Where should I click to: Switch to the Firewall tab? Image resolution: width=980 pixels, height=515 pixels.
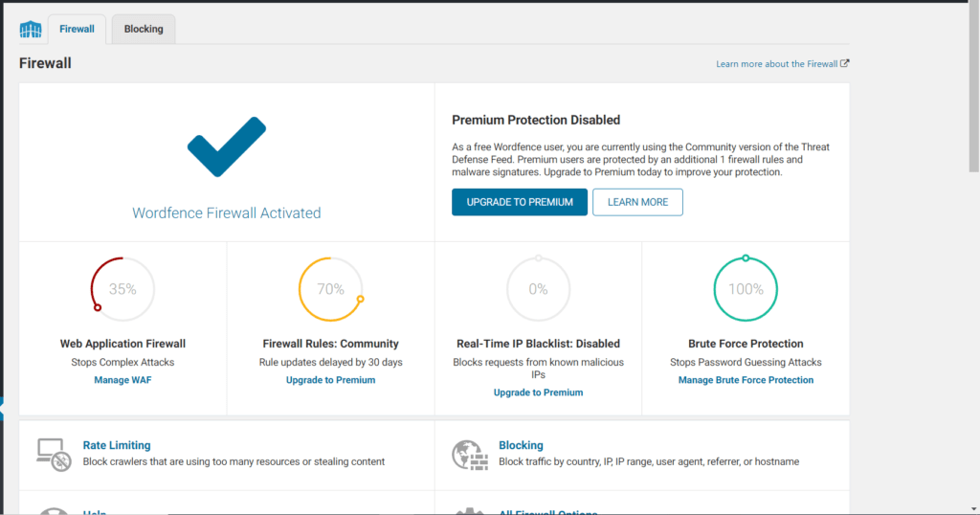click(77, 29)
